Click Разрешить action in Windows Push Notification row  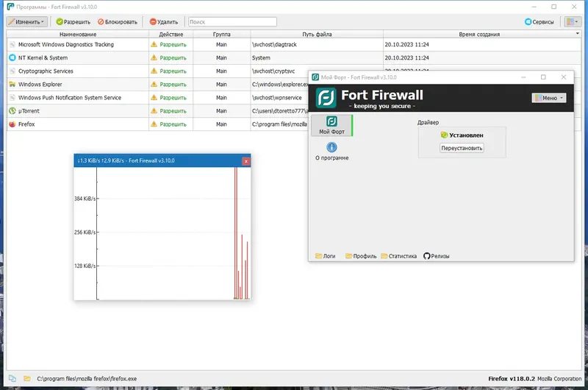173,98
